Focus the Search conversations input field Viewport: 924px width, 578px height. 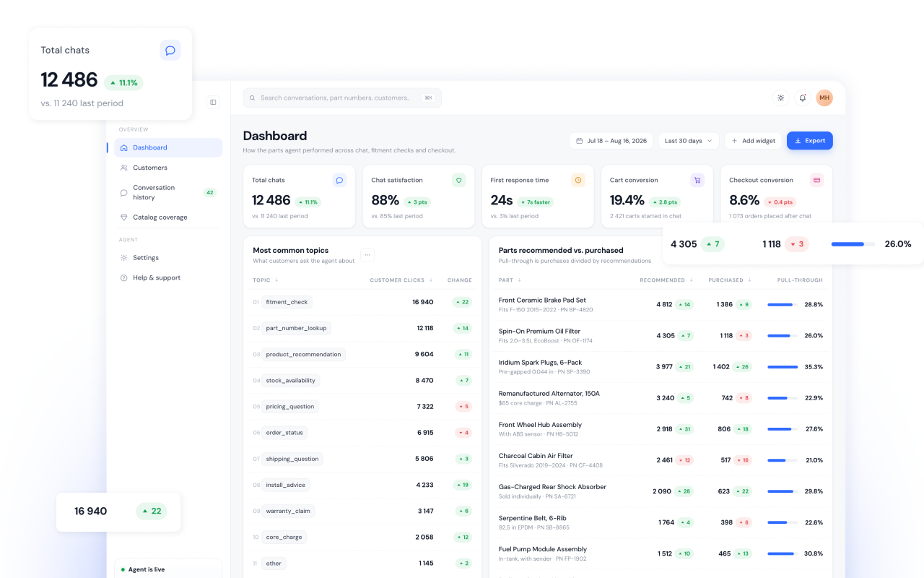pos(342,98)
